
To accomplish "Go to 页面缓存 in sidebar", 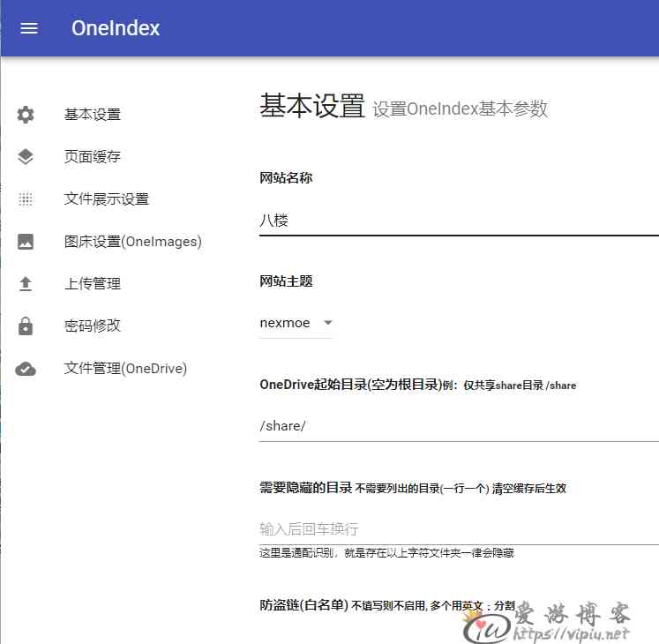I will (93, 157).
